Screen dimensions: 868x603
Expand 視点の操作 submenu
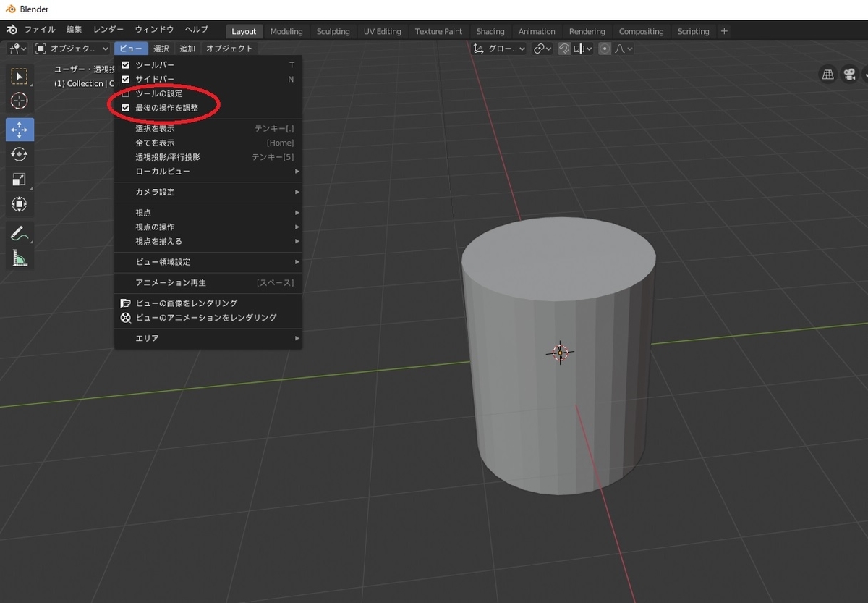pyautogui.click(x=208, y=227)
